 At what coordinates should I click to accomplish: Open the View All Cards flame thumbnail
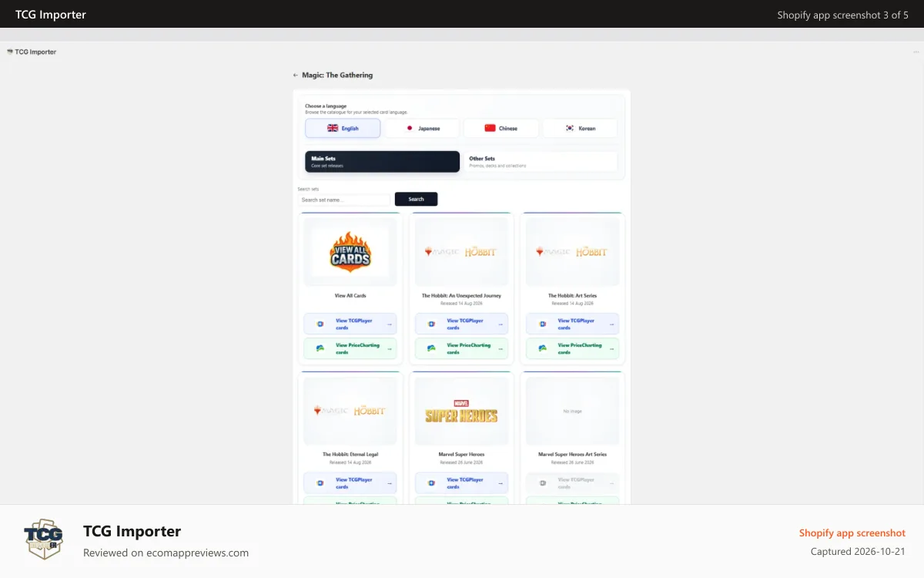click(x=350, y=251)
